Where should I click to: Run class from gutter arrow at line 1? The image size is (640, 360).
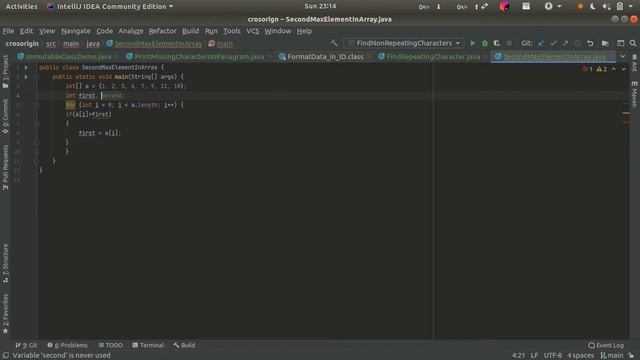(26, 67)
